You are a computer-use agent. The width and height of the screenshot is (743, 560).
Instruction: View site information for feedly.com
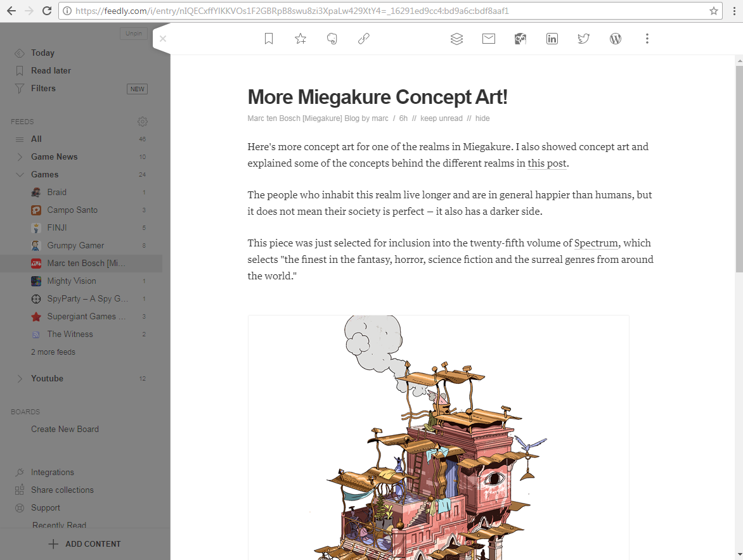pos(67,11)
